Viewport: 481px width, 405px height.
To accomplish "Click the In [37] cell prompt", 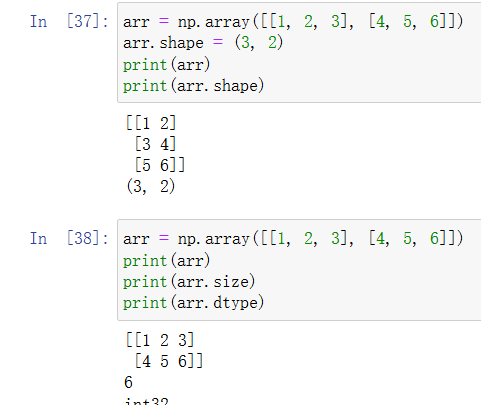I will pyautogui.click(x=69, y=22).
